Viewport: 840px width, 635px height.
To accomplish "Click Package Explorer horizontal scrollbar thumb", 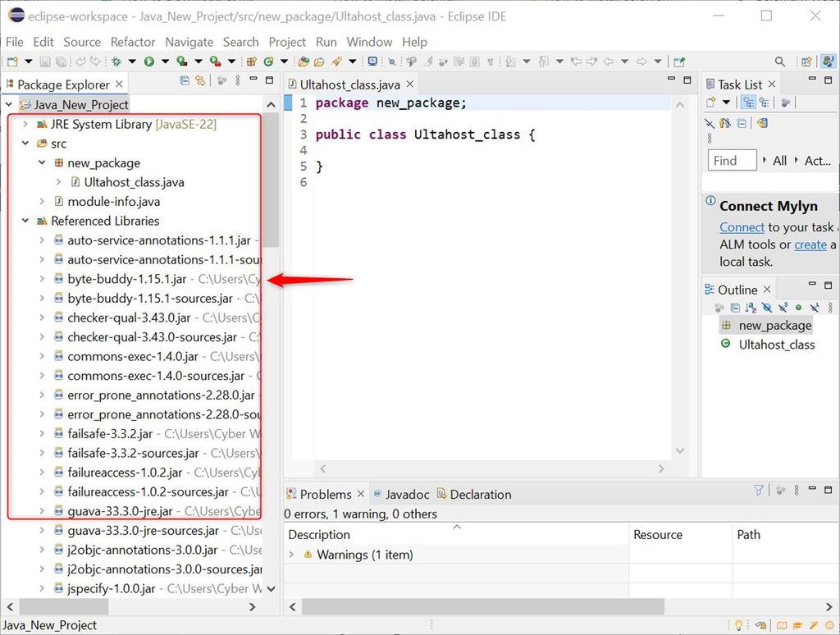I will pyautogui.click(x=64, y=606).
